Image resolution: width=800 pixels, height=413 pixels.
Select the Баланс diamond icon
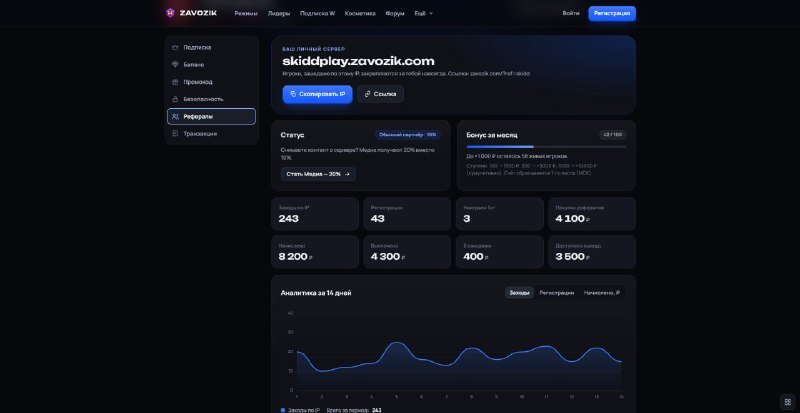point(175,65)
